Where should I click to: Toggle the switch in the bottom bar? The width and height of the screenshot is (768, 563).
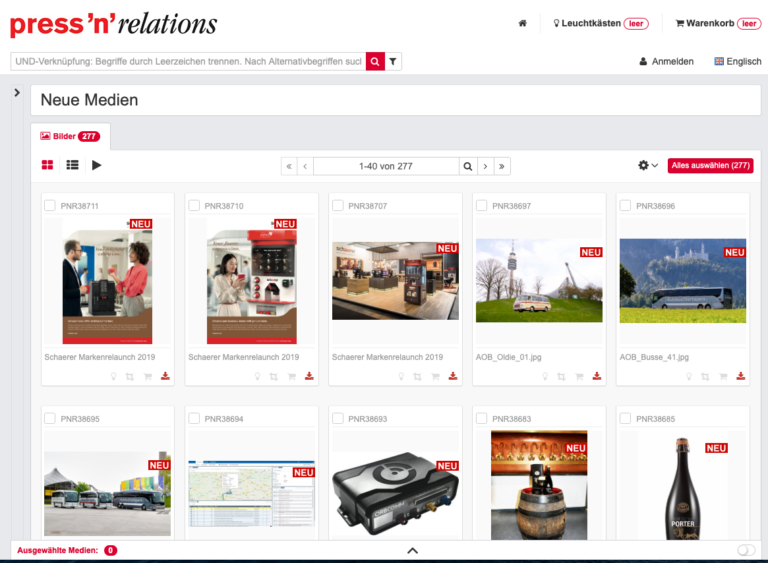(746, 550)
